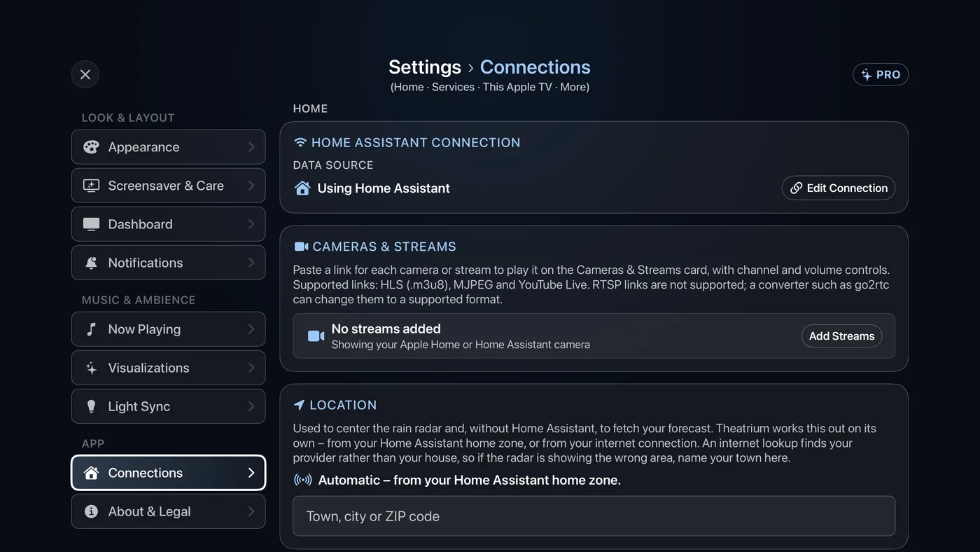Click the 'Using Home Assistant' label

pyautogui.click(x=384, y=188)
